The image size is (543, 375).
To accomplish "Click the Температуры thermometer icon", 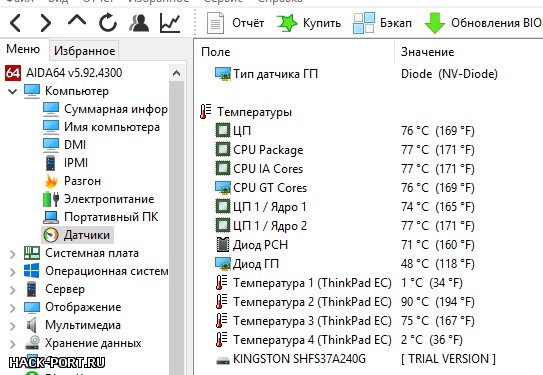I will pyautogui.click(x=205, y=111).
